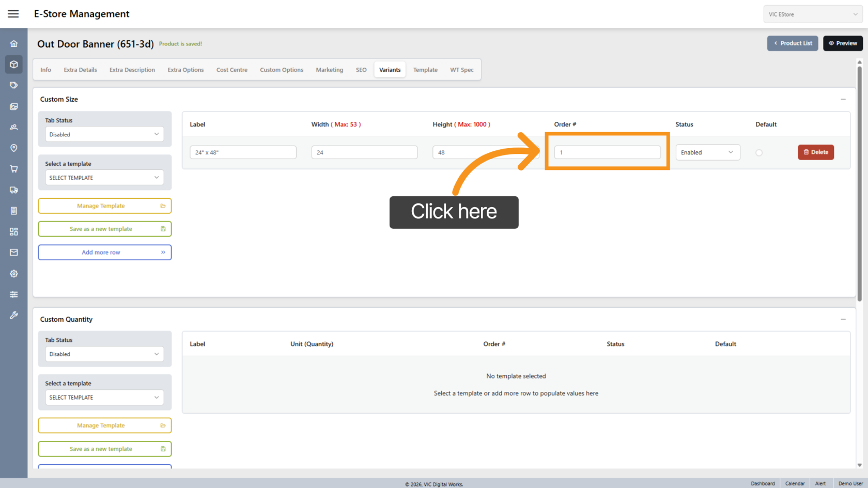Screen dimensions: 868x488
Task: Switch to the Template tab
Action: click(425, 70)
